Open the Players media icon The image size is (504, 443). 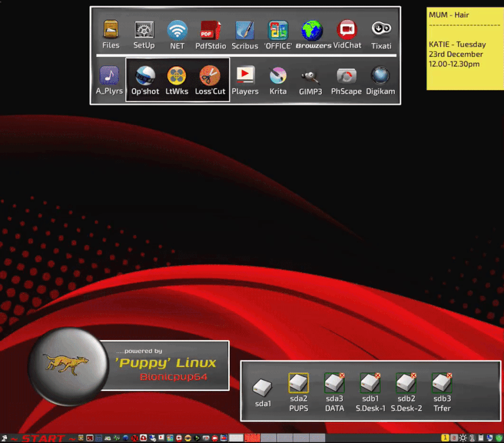click(x=245, y=75)
